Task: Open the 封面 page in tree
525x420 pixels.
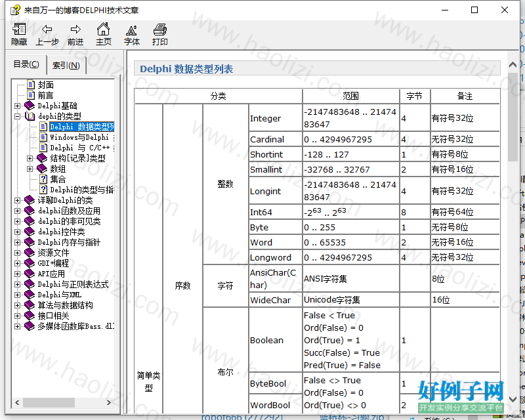Action: click(45, 85)
